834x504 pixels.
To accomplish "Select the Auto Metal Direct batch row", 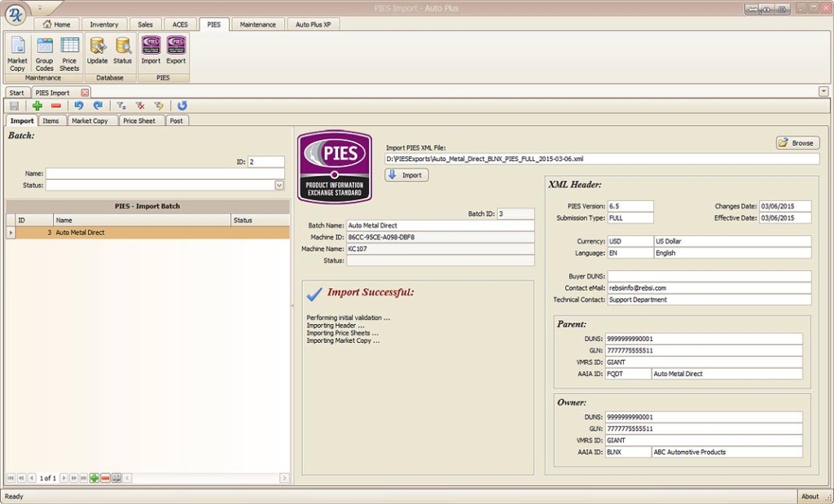I will click(x=152, y=232).
